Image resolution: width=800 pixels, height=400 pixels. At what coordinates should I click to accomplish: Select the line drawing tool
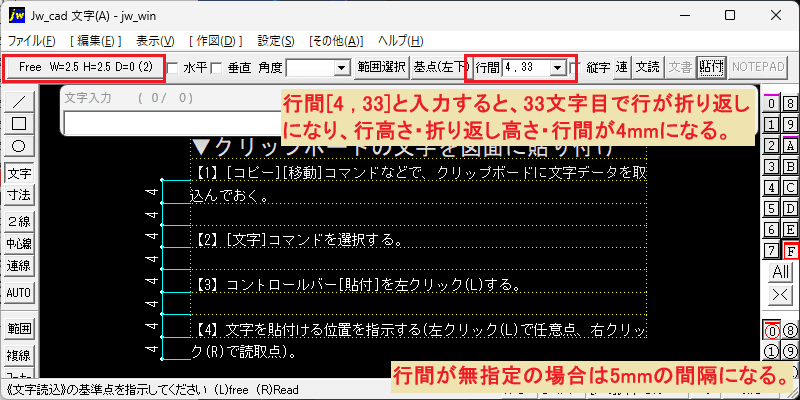[x=19, y=102]
